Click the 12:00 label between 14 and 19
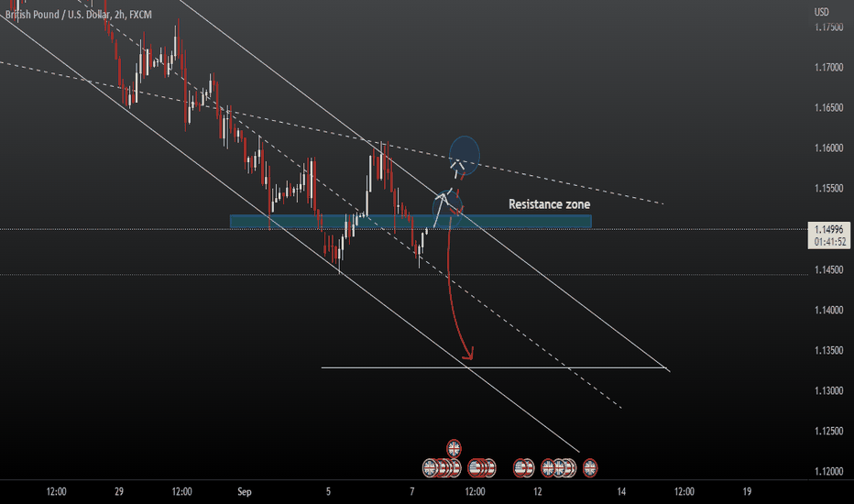 (684, 491)
